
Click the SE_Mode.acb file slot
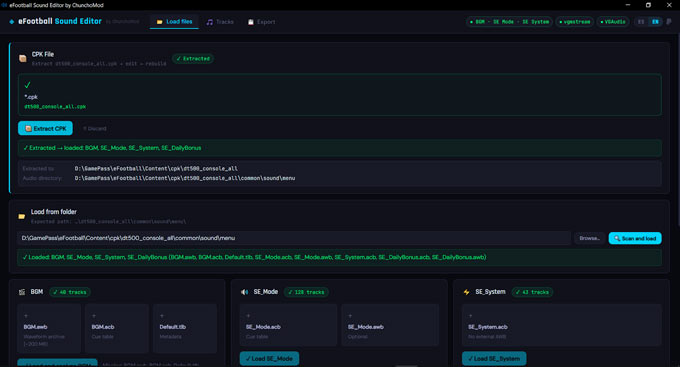tap(288, 325)
